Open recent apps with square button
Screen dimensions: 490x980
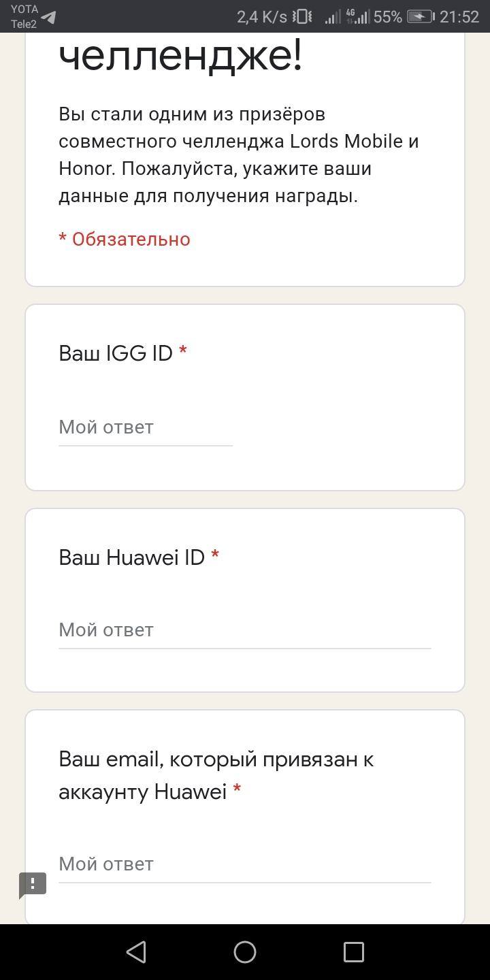353,951
